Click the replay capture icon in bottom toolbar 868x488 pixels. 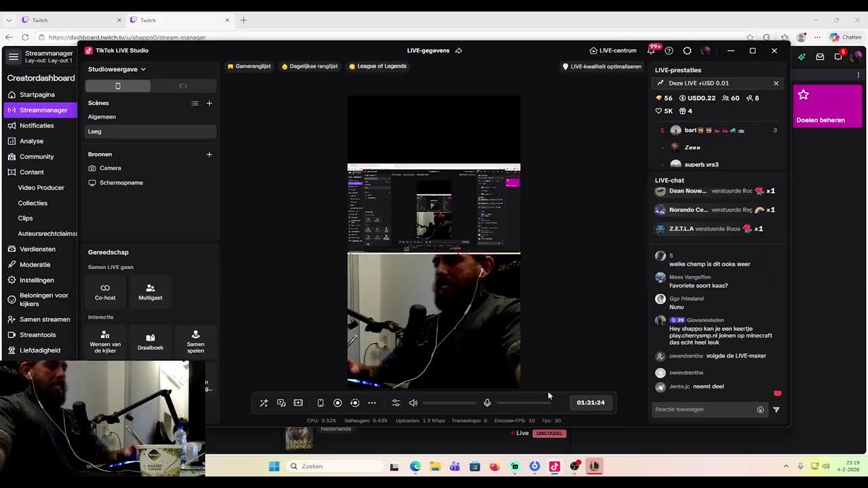(x=355, y=403)
